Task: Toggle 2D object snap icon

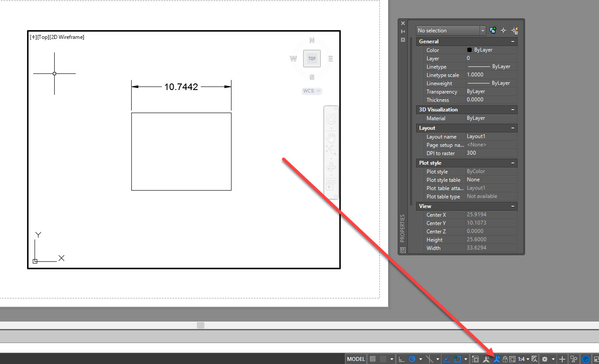Action: click(x=457, y=359)
